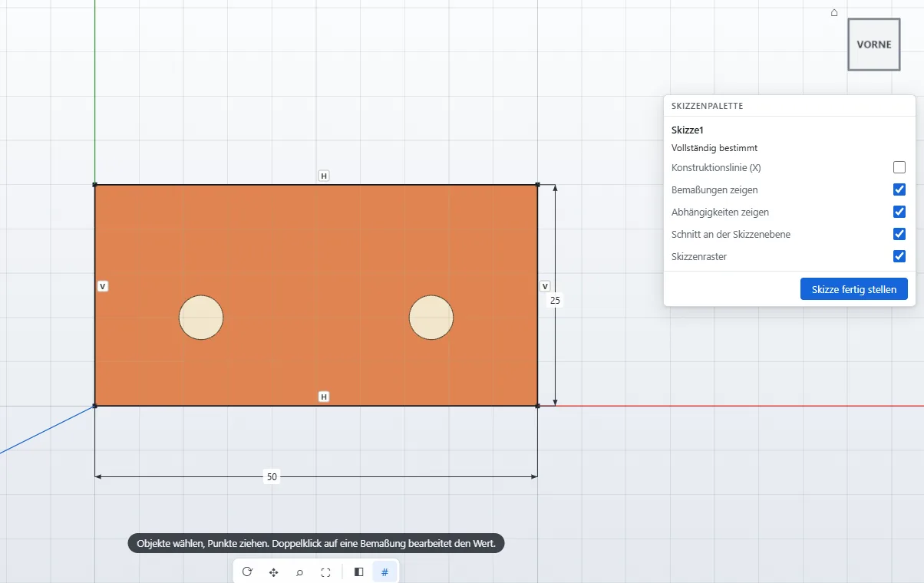
Task: Select the 25 height dimension value
Action: tap(556, 301)
